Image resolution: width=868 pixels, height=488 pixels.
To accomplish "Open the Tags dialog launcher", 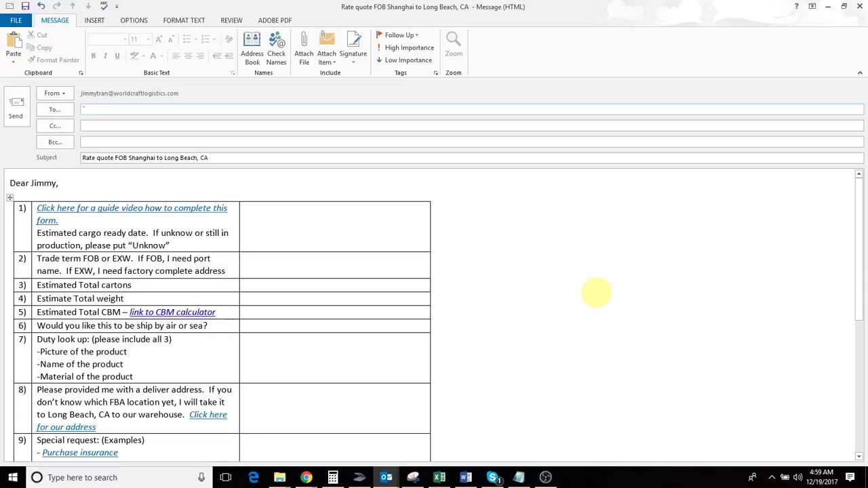I will tap(435, 73).
